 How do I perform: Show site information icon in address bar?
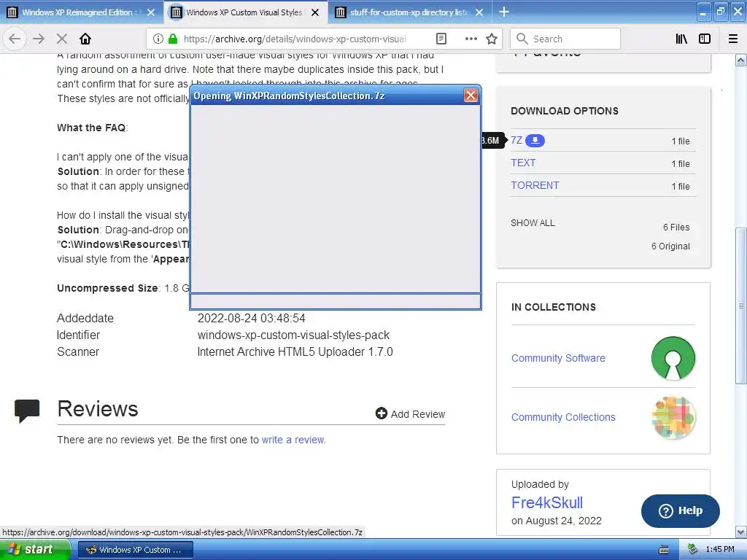point(158,39)
